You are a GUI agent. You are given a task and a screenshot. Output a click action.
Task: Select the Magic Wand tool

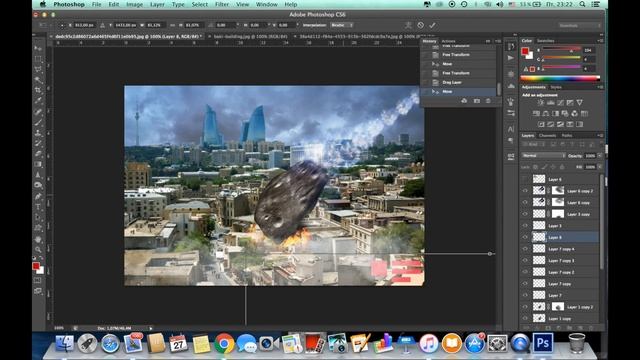38,80
